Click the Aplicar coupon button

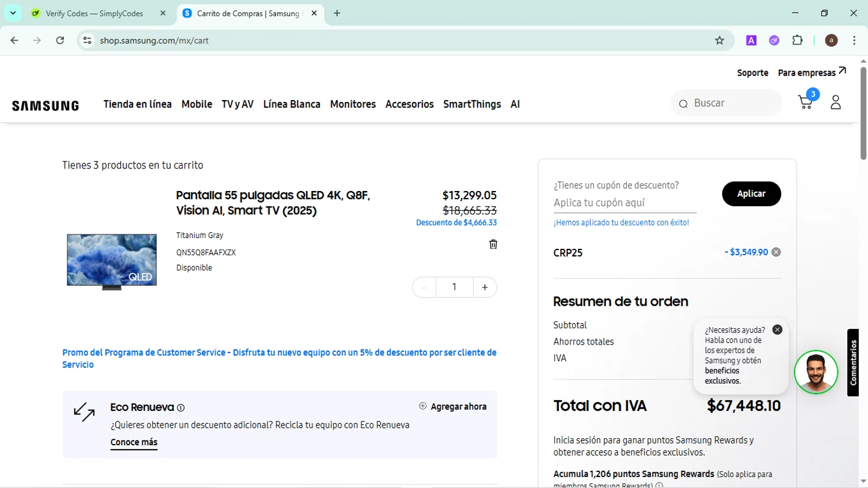pyautogui.click(x=751, y=194)
